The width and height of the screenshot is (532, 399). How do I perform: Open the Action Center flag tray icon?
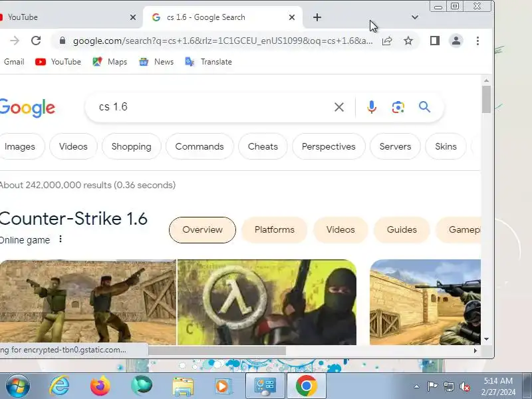tap(432, 386)
